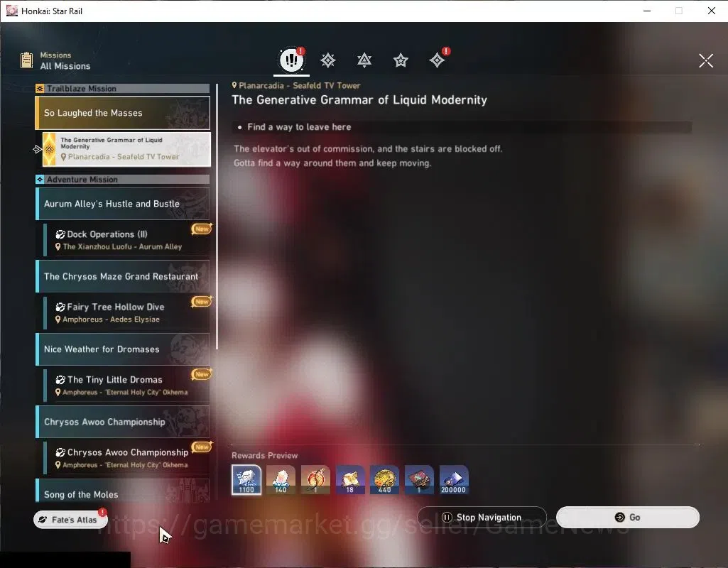Open the triangle-star mission filter tab

click(364, 60)
